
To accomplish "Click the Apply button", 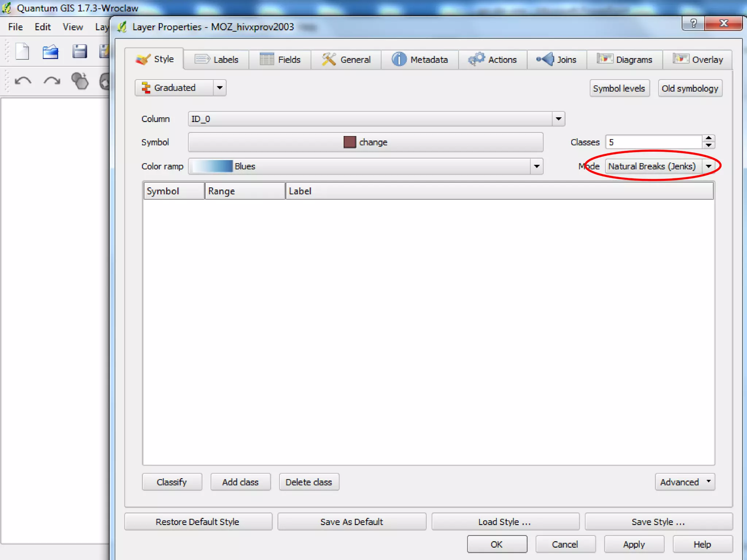I will pos(634,544).
